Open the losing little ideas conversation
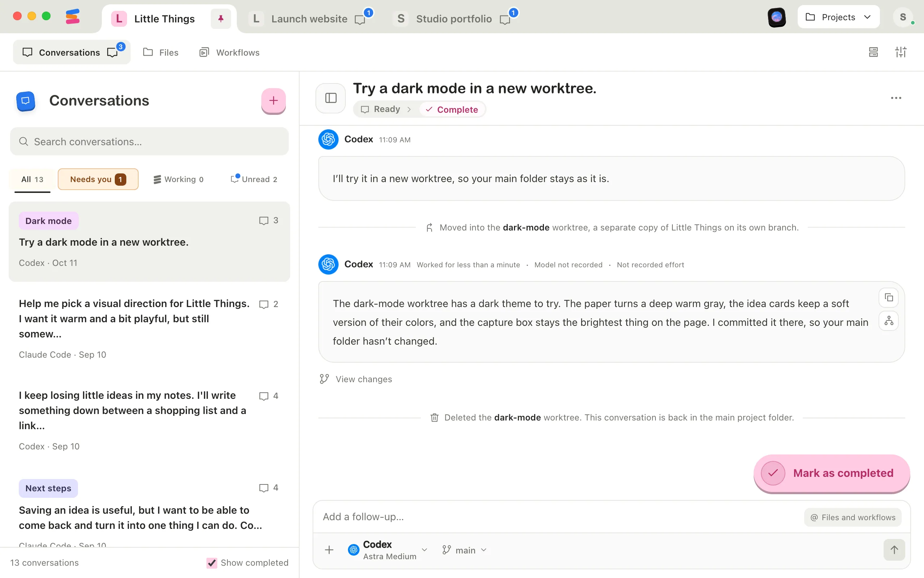 (149, 420)
